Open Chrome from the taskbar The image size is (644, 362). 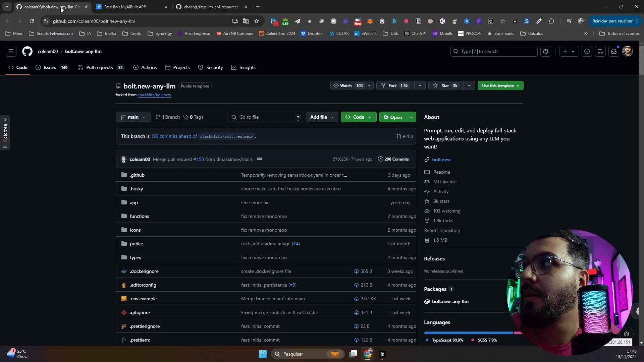click(x=368, y=354)
